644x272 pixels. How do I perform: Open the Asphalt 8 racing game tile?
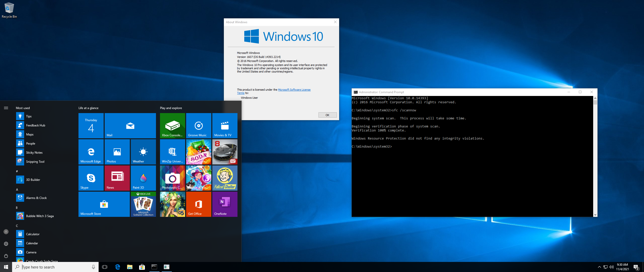[225, 152]
